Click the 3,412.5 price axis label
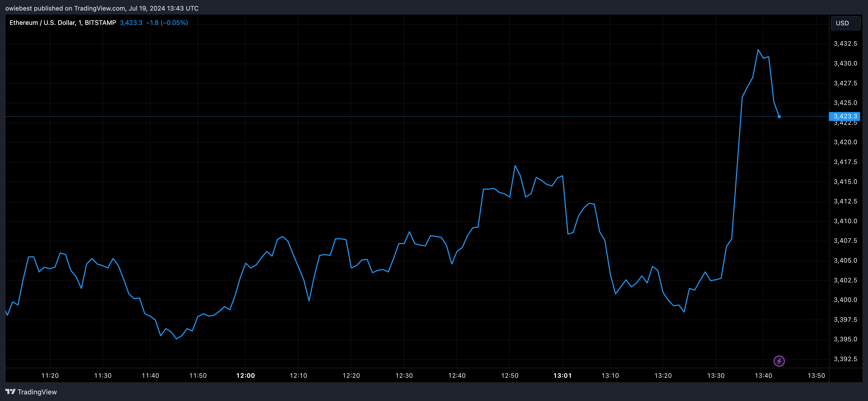This screenshot has width=868, height=401. (x=845, y=201)
